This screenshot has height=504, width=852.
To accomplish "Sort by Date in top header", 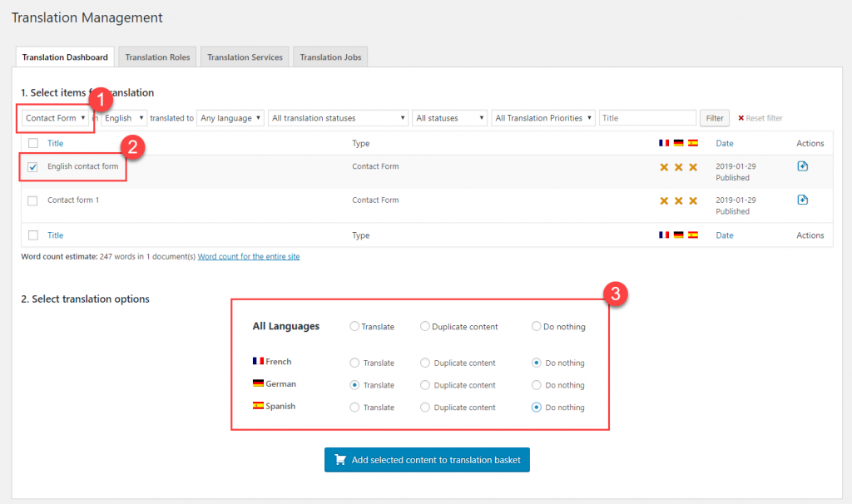I will tap(725, 143).
